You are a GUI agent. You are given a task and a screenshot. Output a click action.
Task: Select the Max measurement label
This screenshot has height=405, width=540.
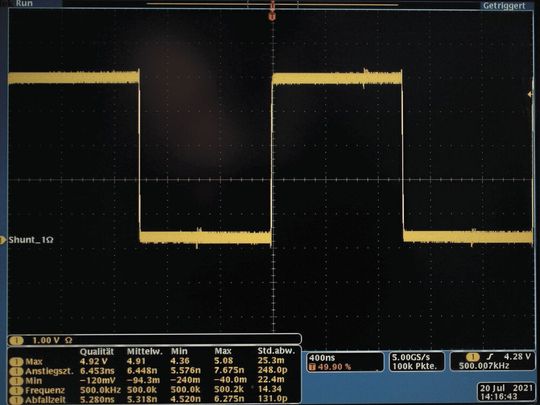(33, 362)
